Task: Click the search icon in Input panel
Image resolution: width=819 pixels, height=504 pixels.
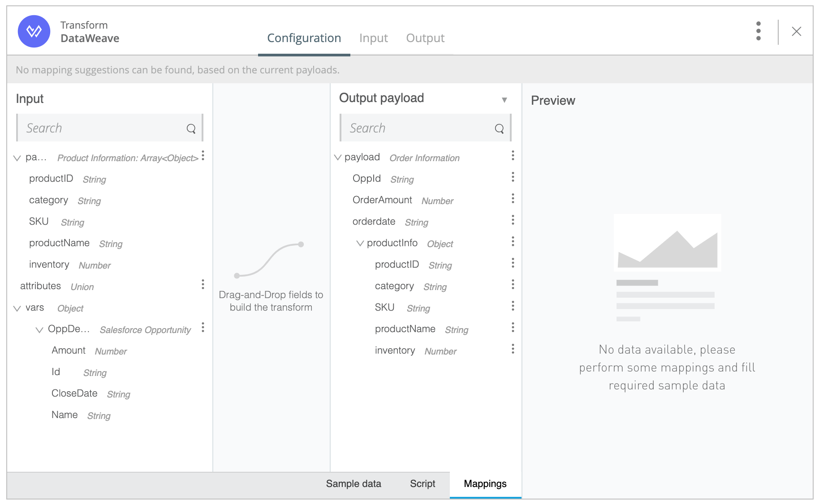Action: (x=191, y=129)
